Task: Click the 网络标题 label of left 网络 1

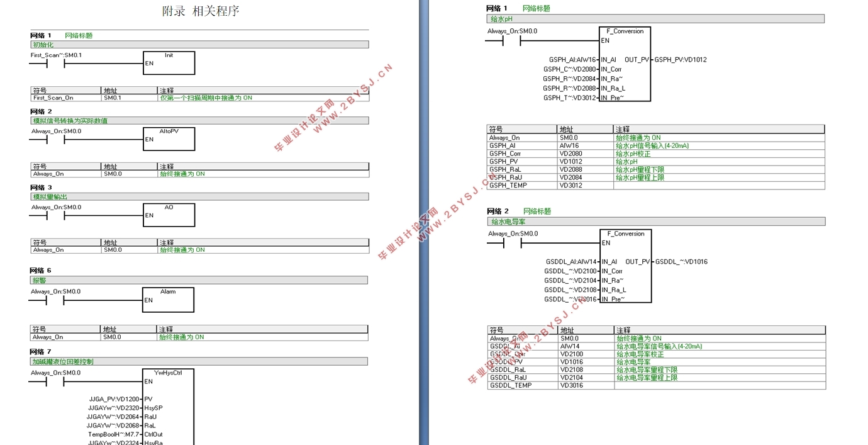Action: pos(79,36)
